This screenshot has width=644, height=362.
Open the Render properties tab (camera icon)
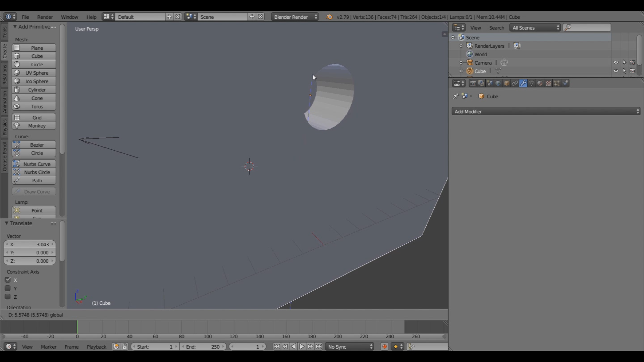point(474,83)
